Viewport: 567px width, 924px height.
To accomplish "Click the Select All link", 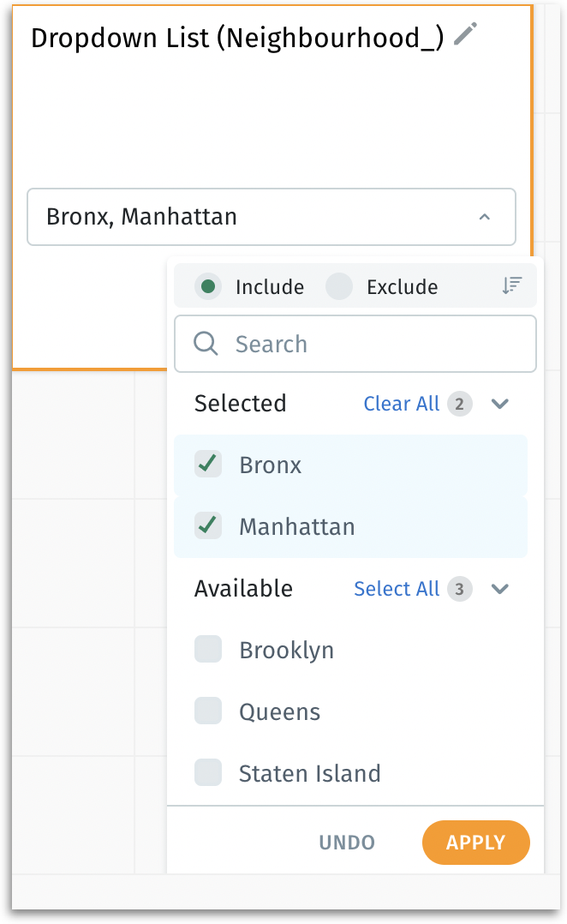I will click(x=396, y=589).
